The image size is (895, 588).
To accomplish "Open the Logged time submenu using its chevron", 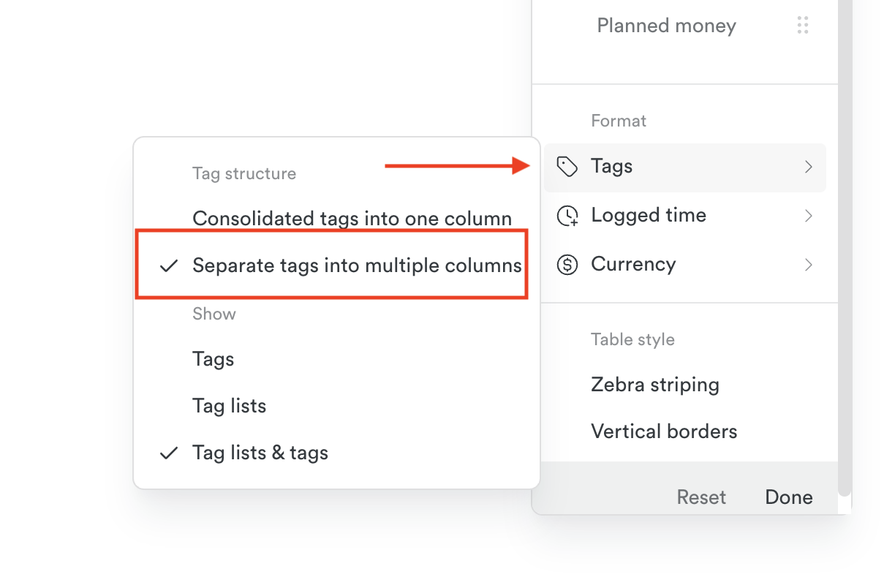I will [x=809, y=216].
